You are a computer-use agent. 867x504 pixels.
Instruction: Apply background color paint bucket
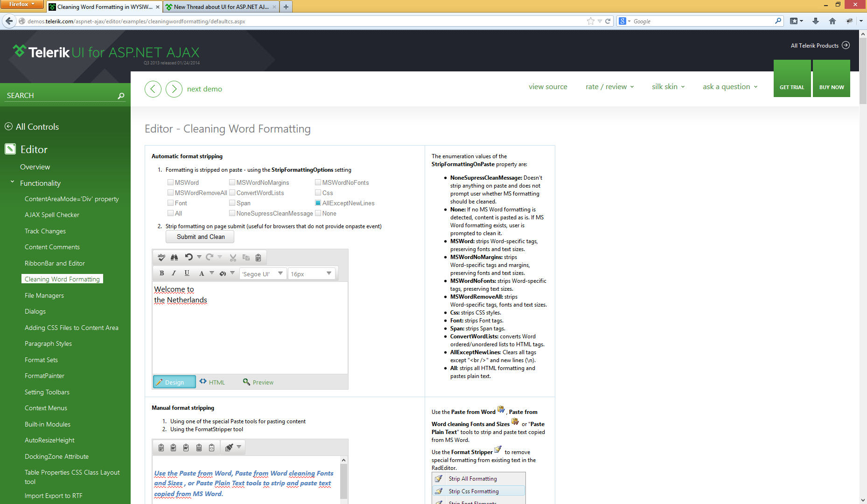(x=223, y=273)
